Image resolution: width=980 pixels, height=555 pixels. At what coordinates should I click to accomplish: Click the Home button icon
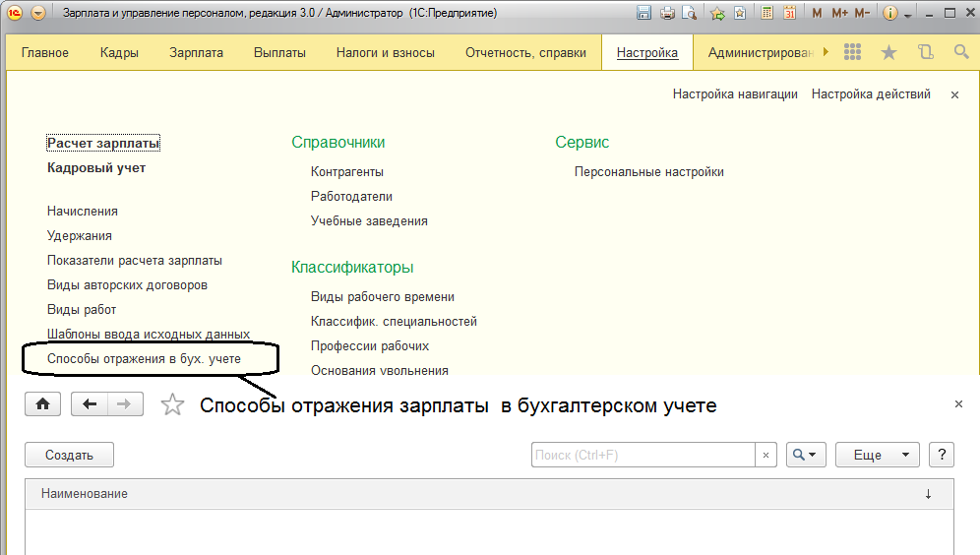click(42, 404)
